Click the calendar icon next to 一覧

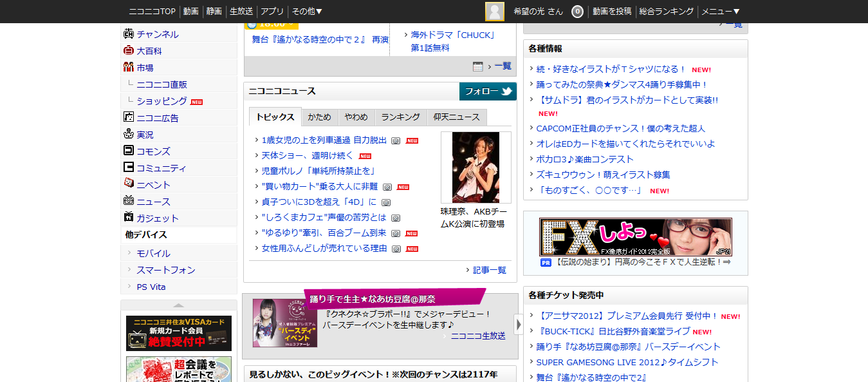click(x=477, y=66)
